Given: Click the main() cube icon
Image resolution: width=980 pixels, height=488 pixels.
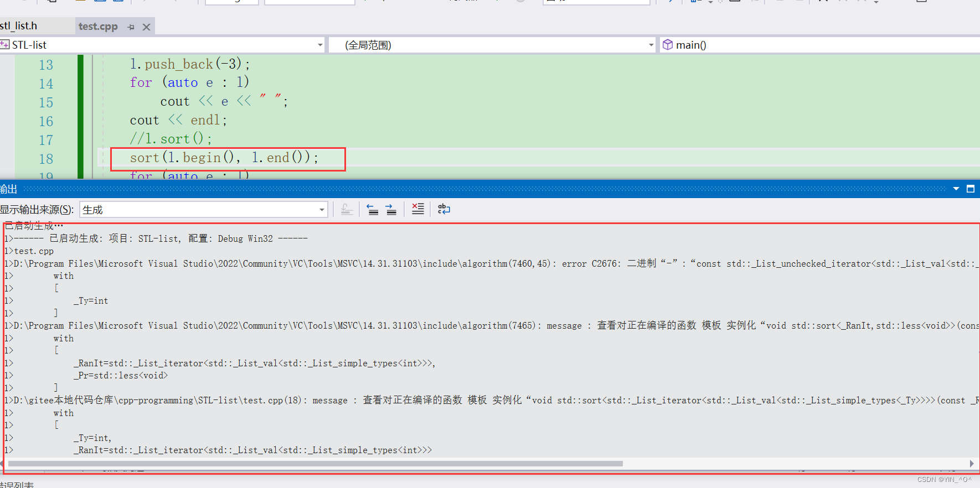Looking at the screenshot, I should point(668,45).
